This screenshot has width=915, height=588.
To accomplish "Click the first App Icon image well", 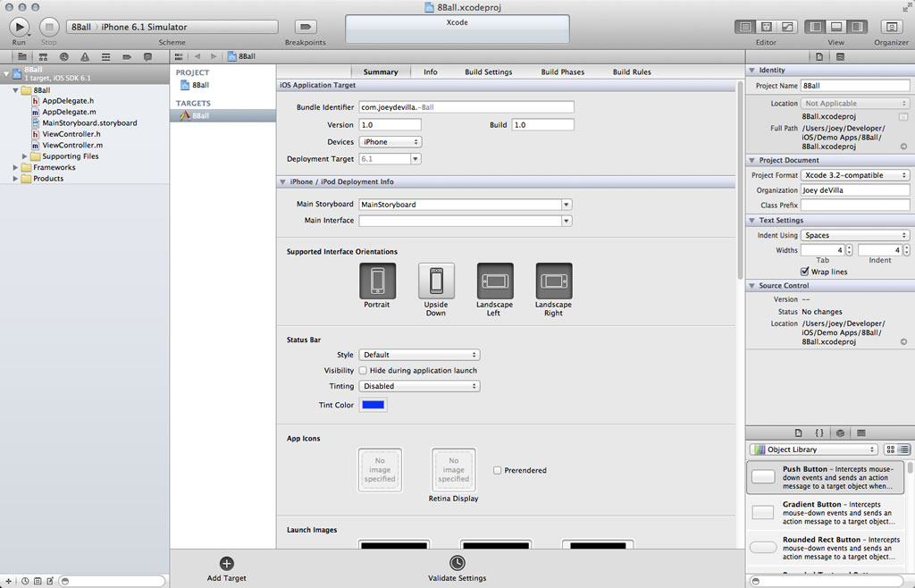I will [380, 469].
